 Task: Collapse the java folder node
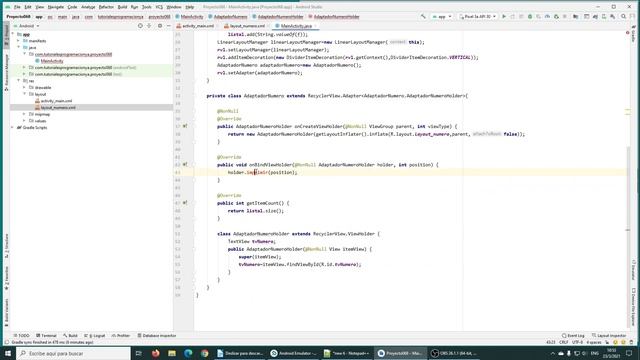(18, 47)
